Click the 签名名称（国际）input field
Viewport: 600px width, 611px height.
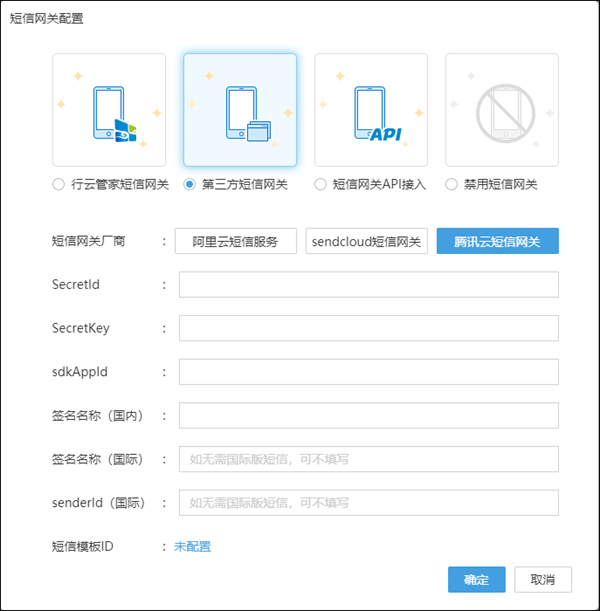coord(368,459)
